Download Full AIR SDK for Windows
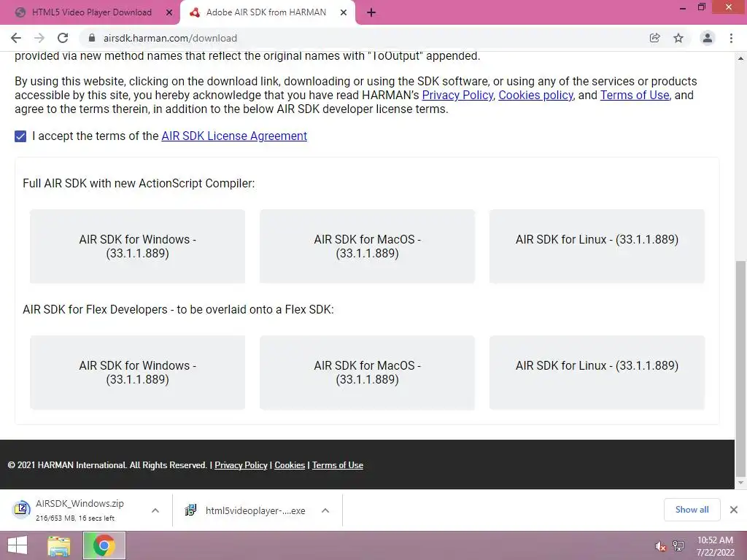 tap(138, 246)
